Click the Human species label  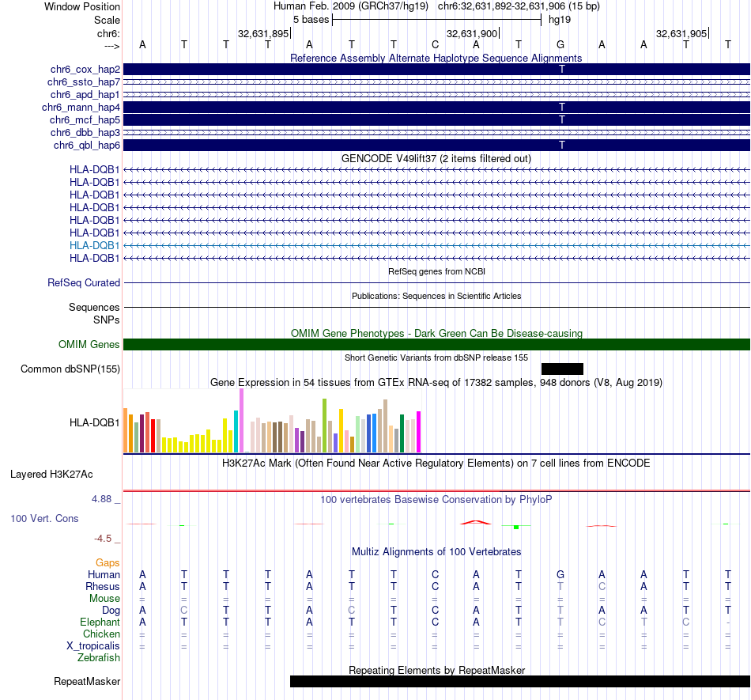click(x=104, y=574)
